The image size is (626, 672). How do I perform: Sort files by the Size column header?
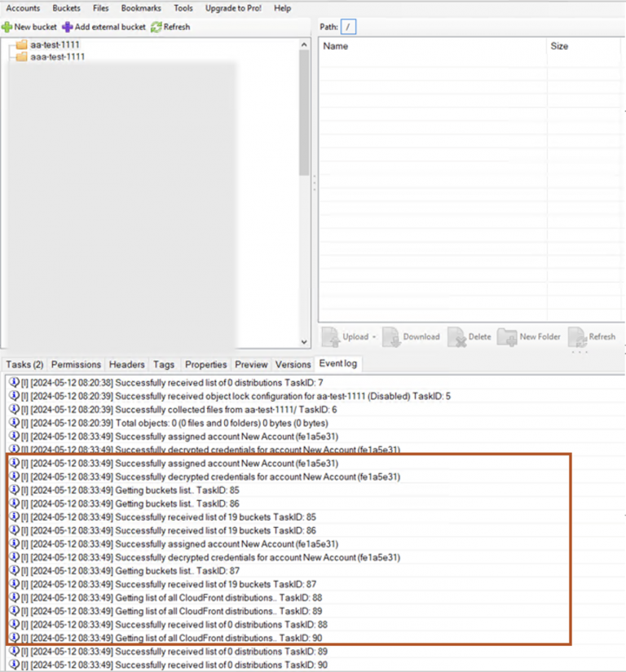click(x=560, y=46)
